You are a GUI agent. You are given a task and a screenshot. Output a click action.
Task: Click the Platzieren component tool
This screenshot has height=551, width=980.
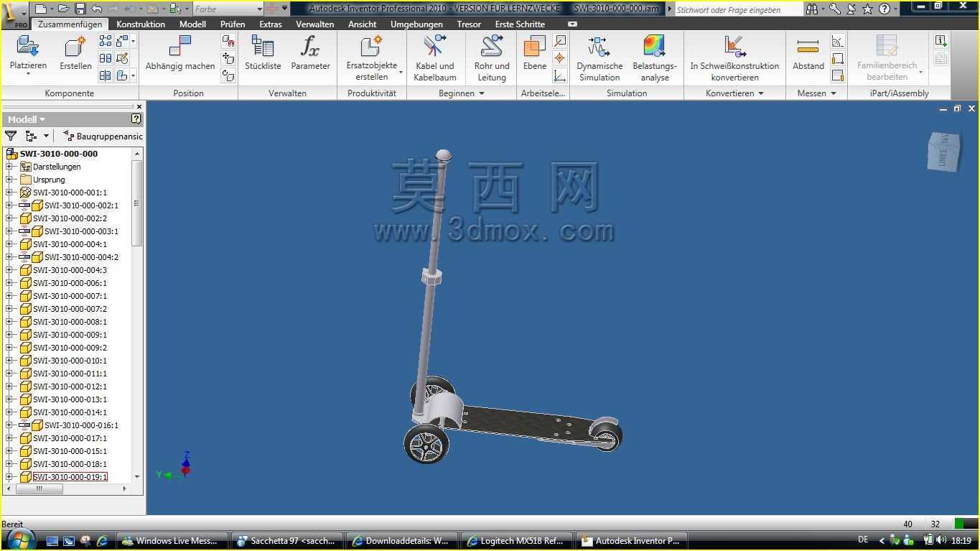(28, 53)
